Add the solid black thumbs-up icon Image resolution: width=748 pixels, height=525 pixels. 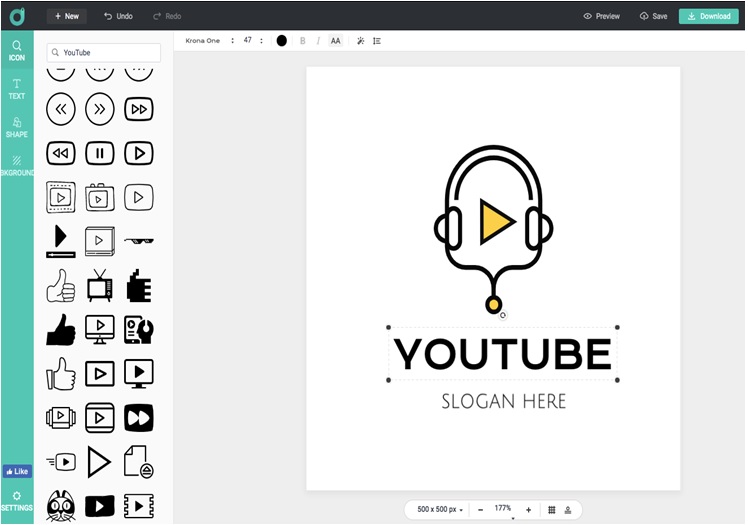61,329
